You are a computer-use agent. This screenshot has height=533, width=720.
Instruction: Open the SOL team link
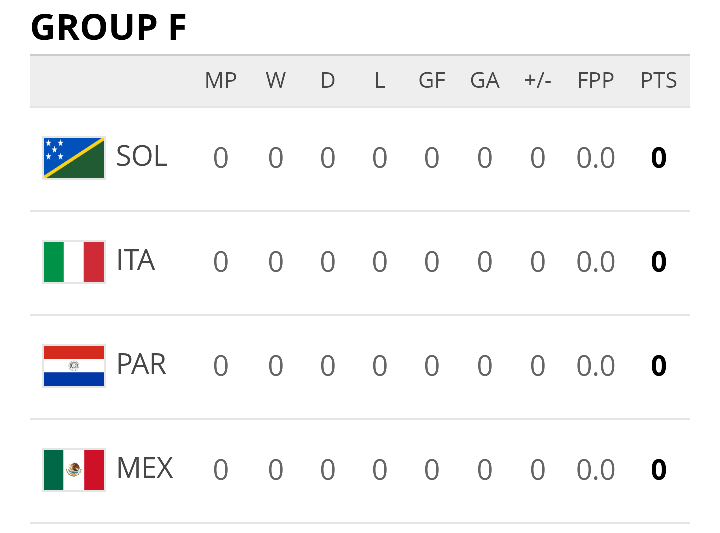pyautogui.click(x=141, y=157)
